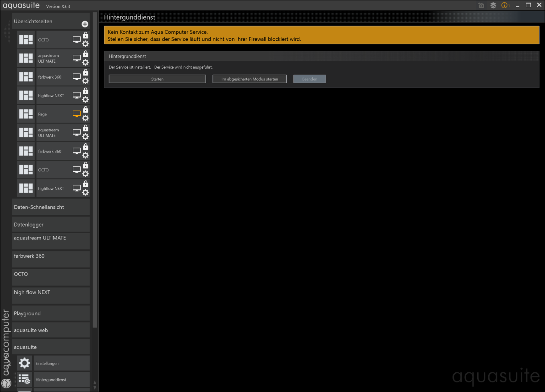Click the sidebar scroll-up arrow
The width and height of the screenshot is (545, 392).
click(x=95, y=382)
